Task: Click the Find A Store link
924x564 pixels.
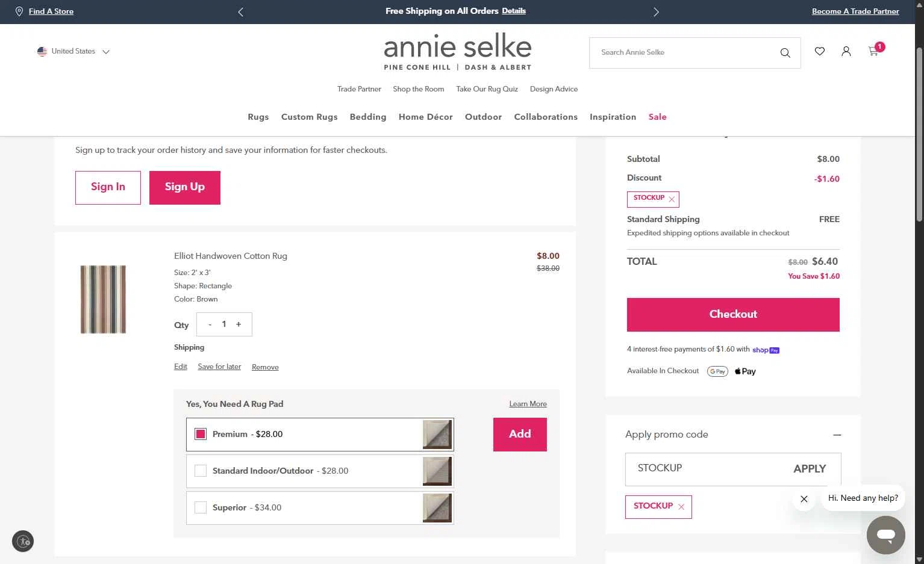Action: (51, 11)
